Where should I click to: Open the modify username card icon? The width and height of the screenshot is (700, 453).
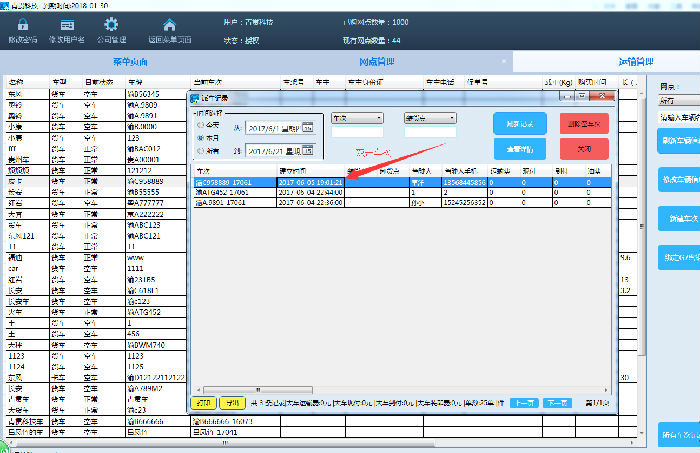(67, 24)
